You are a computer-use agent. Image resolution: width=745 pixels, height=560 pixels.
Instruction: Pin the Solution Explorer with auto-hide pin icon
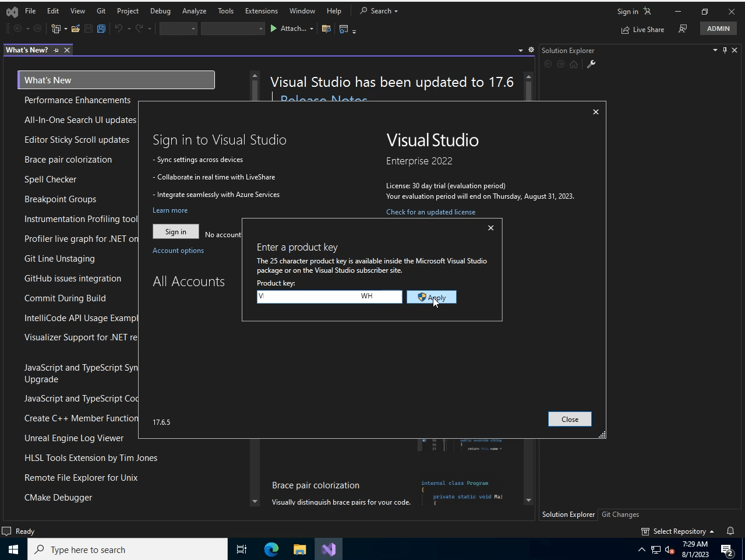(x=725, y=50)
